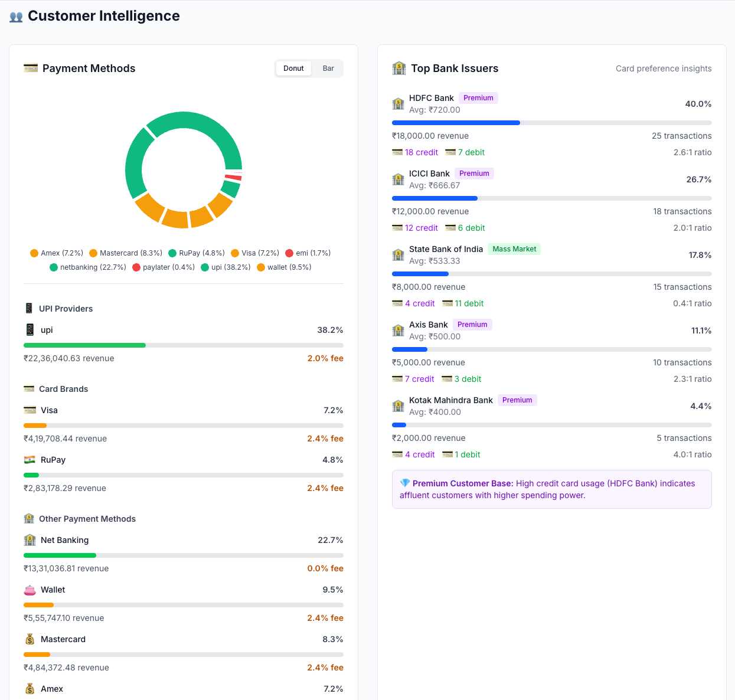The image size is (735, 700).
Task: Click the State Bank of India icon
Action: click(x=398, y=255)
